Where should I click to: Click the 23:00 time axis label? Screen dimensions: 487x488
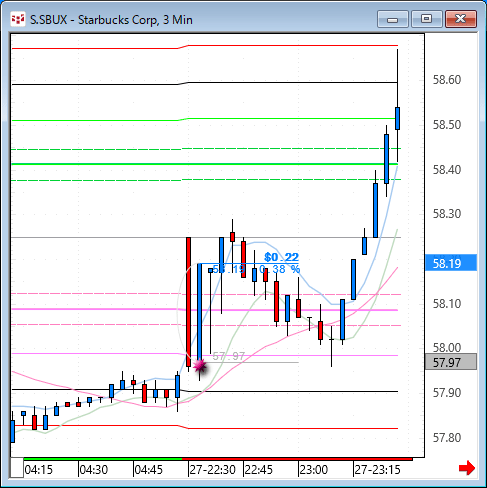(314, 470)
